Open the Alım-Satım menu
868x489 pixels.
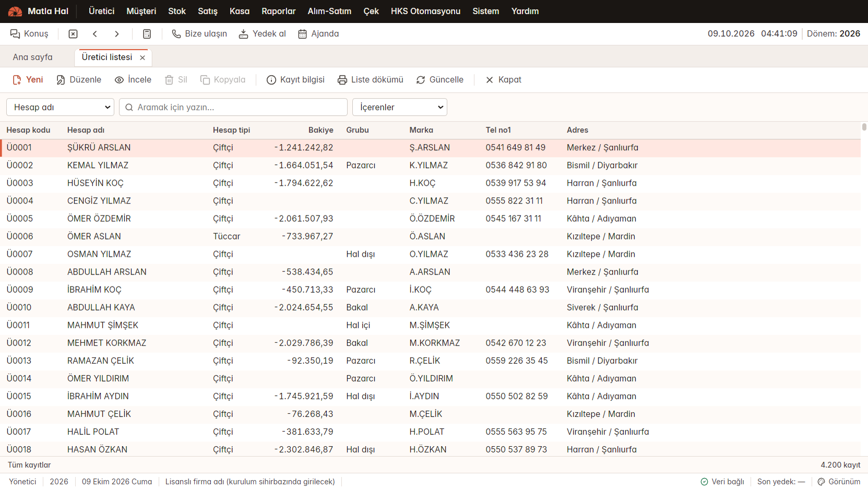pos(329,11)
